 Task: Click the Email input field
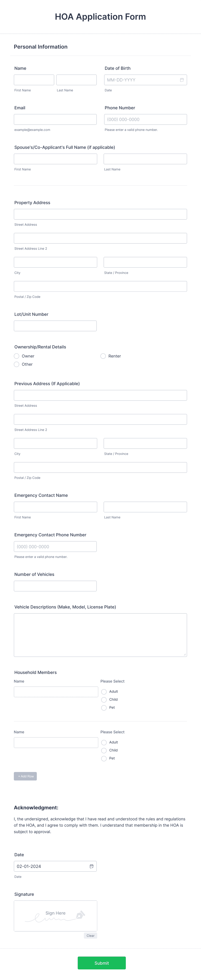tap(55, 119)
